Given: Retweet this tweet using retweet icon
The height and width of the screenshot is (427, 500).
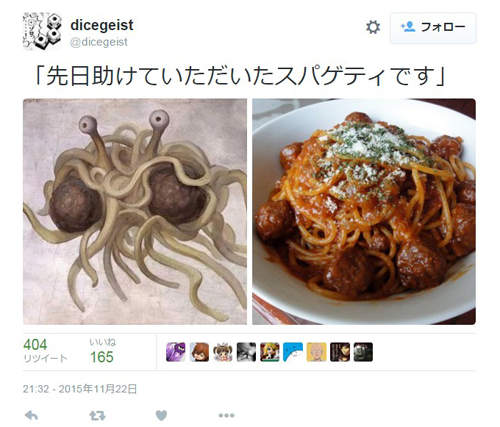Looking at the screenshot, I should click(x=97, y=416).
